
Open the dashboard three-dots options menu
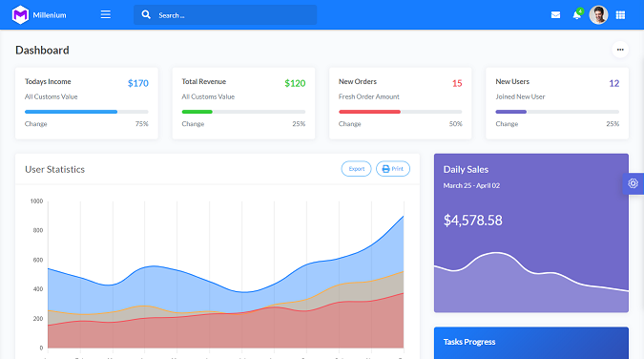[x=620, y=50]
